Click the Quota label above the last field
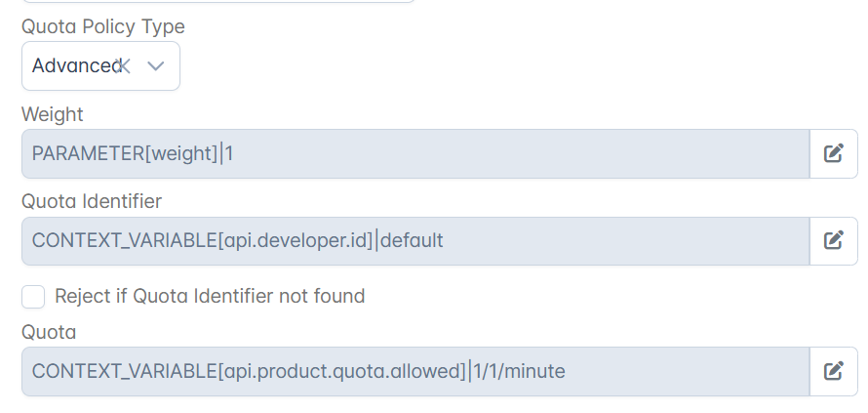 click(49, 332)
